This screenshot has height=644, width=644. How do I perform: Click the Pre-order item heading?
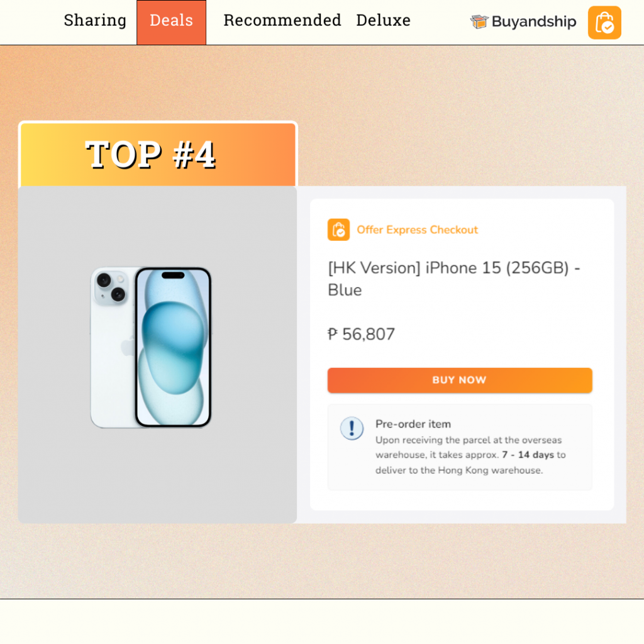coord(413,424)
